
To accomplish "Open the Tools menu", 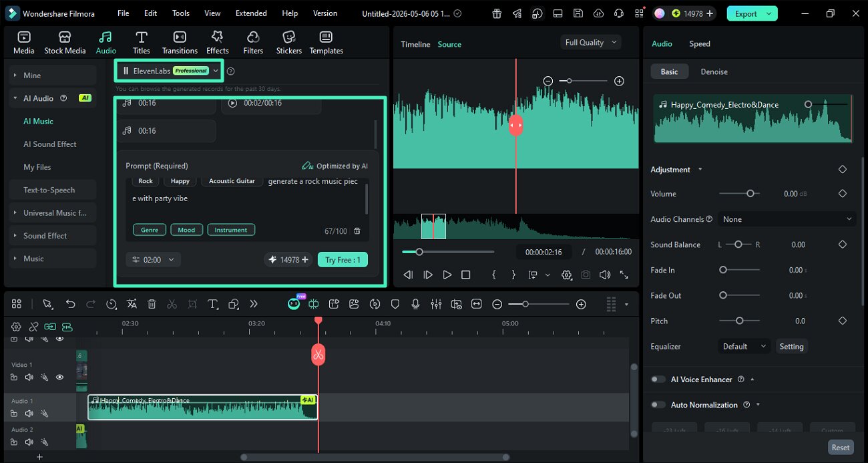I will (x=181, y=13).
